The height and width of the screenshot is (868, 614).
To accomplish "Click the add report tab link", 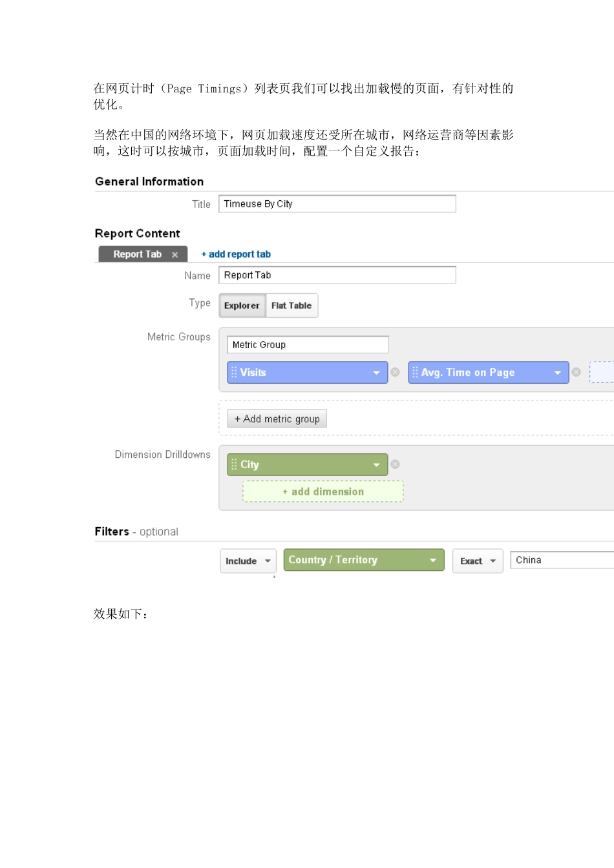I will [236, 254].
